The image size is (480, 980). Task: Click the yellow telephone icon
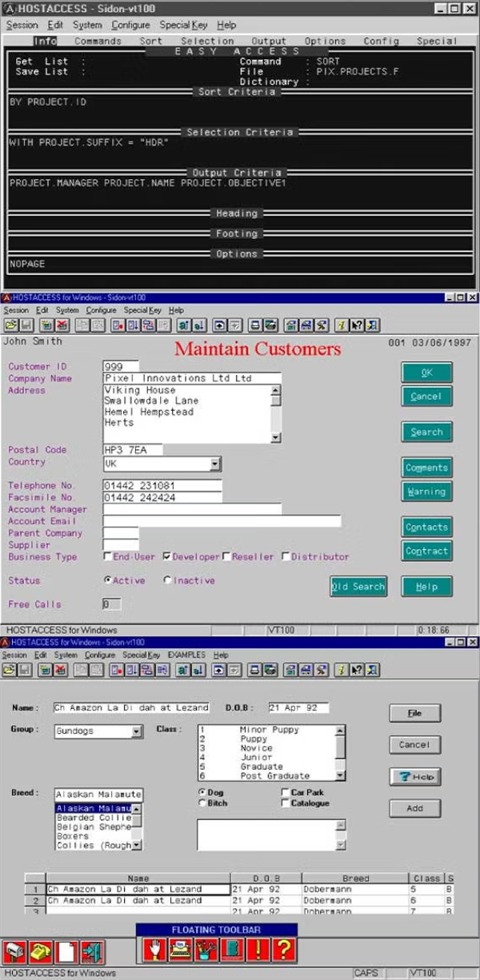41,952
